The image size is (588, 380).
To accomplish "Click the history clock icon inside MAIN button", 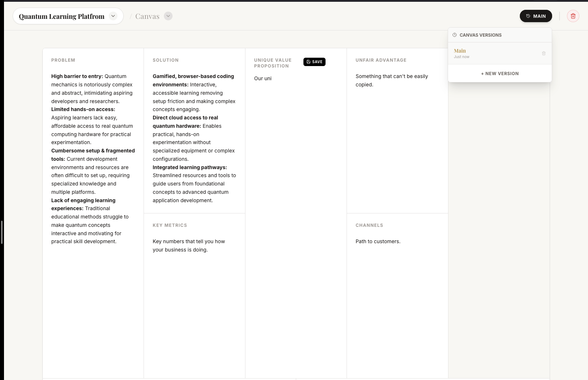I will (528, 16).
